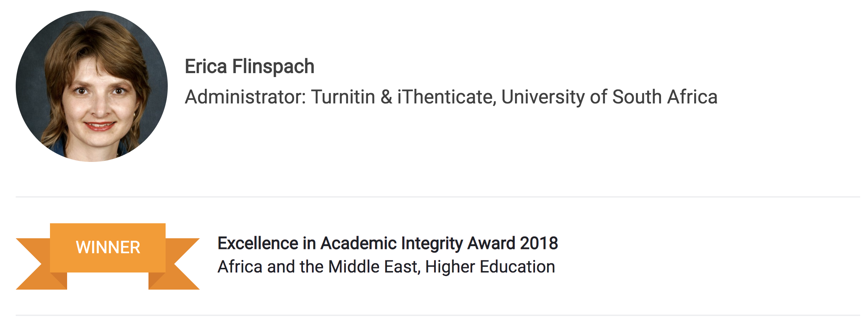This screenshot has height=326, width=868.
Task: Click the orange WINNER ribbon badge
Action: click(x=108, y=248)
